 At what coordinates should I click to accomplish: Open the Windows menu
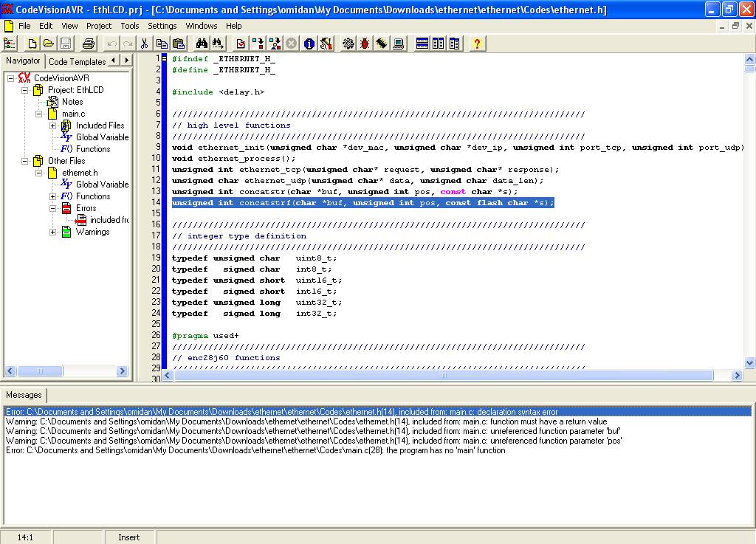coord(202,26)
